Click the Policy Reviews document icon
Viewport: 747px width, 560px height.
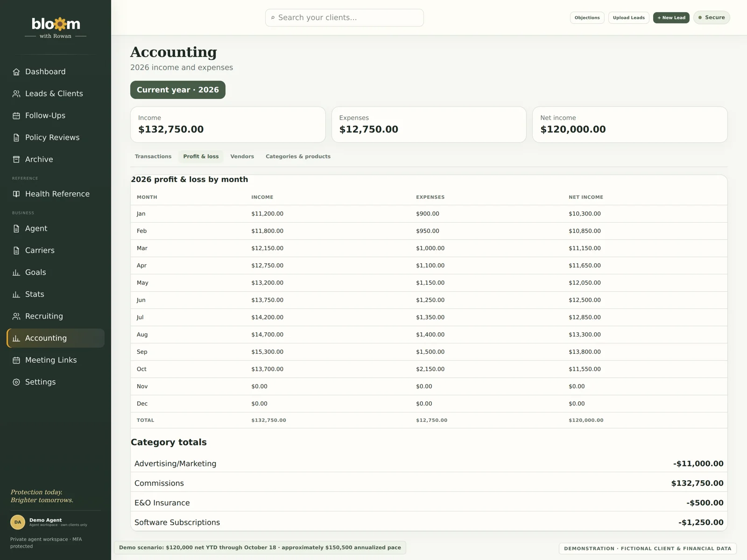[16, 138]
